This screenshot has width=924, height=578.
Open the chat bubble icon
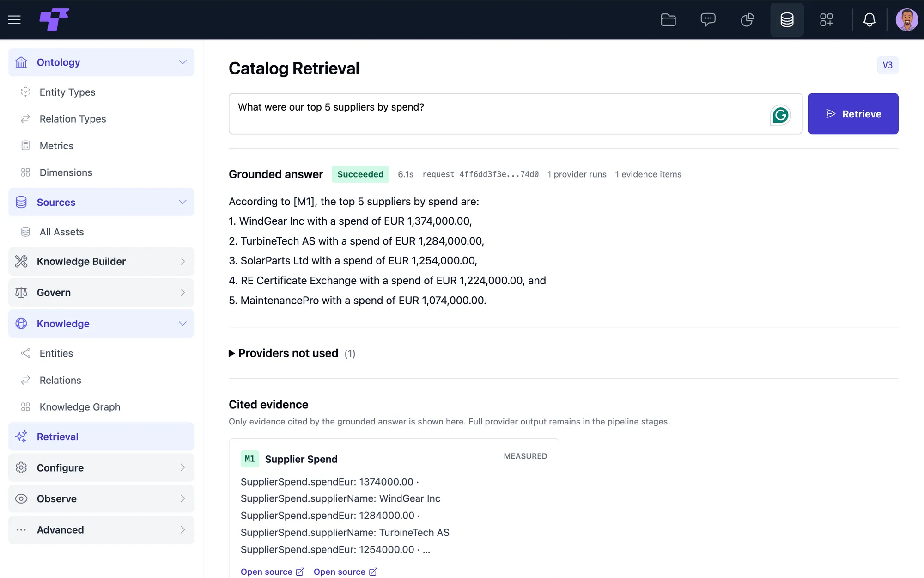click(708, 20)
